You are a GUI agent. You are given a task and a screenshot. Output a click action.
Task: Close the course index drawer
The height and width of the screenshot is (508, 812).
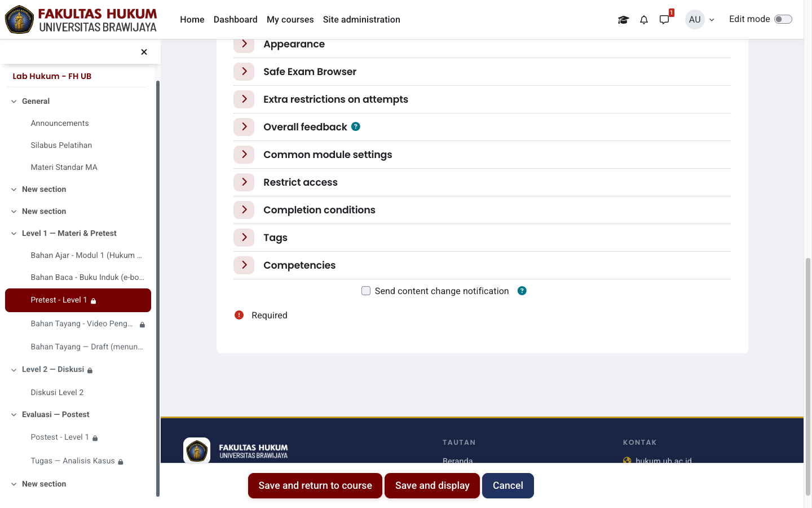pos(144,52)
